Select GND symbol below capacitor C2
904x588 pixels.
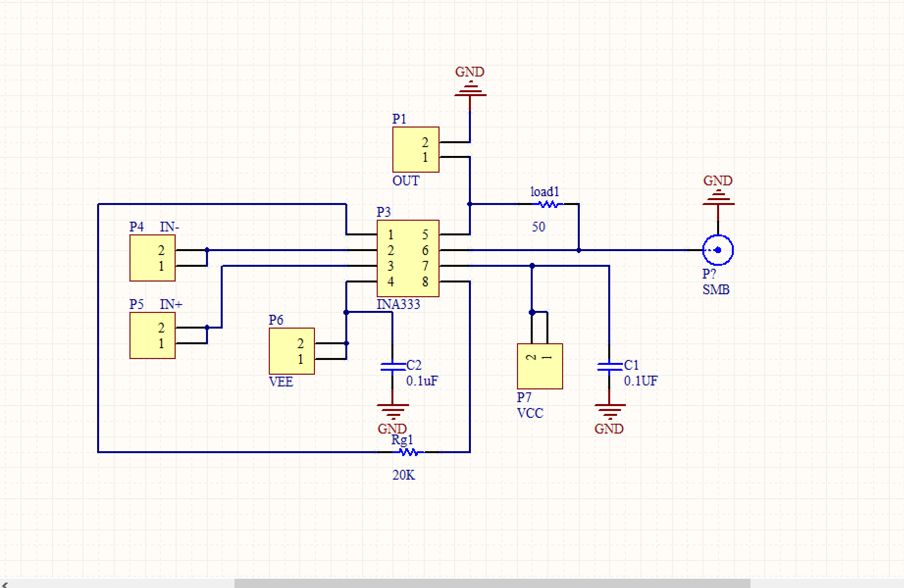392,412
